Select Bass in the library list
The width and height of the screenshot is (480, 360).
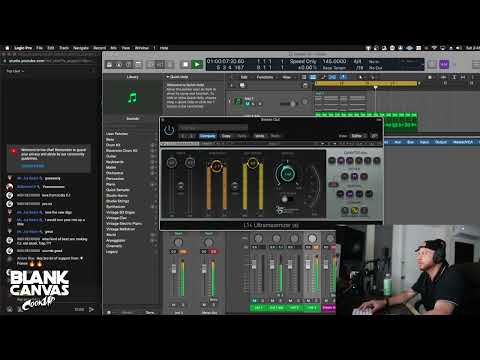[x=110, y=139]
